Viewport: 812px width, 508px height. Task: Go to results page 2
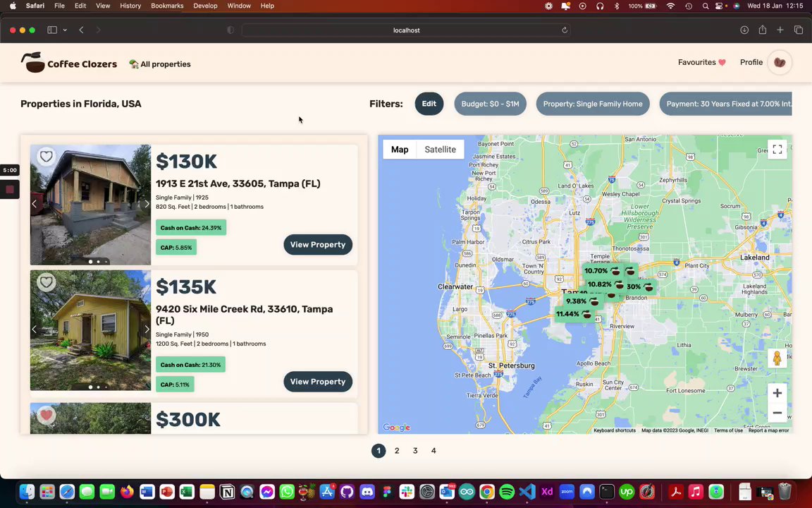pyautogui.click(x=397, y=451)
